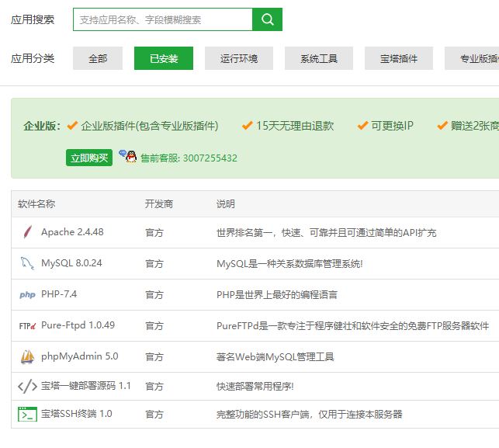The width and height of the screenshot is (499, 448).
Task: Click PureFTPd description text
Action: coord(352,326)
